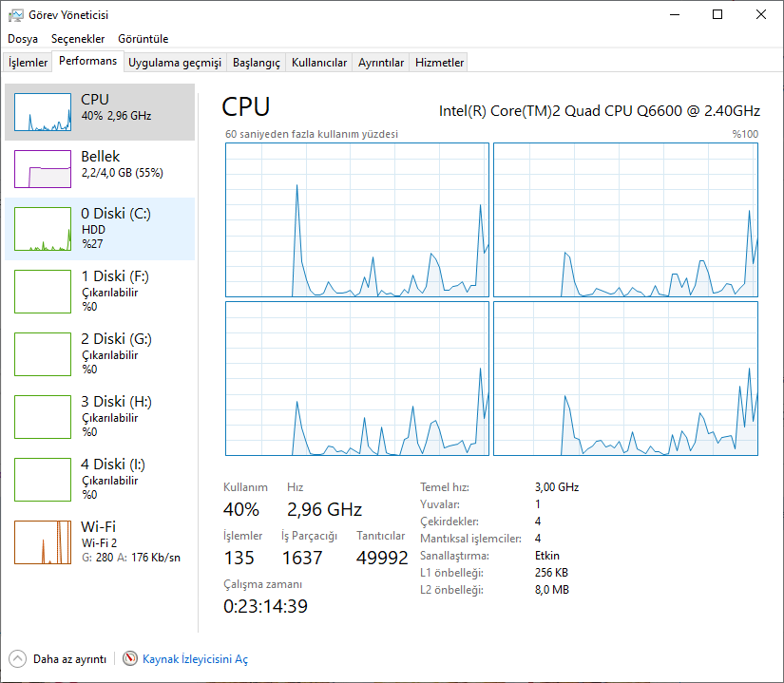
Task: Collapse view with Daha az ayrıntı arrow icon
Action: (17, 658)
